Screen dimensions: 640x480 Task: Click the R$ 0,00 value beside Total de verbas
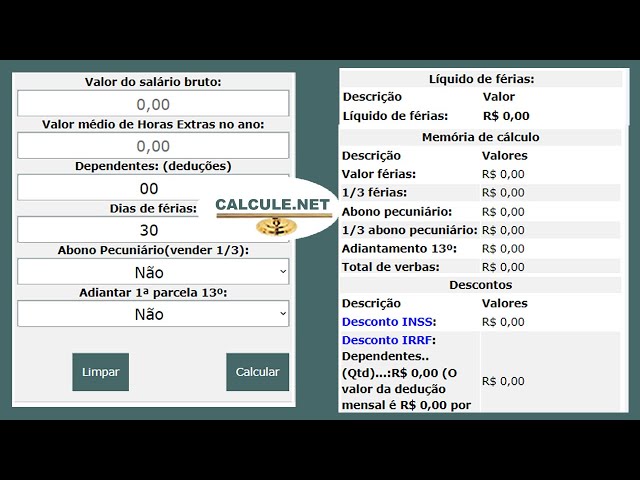pyautogui.click(x=503, y=267)
